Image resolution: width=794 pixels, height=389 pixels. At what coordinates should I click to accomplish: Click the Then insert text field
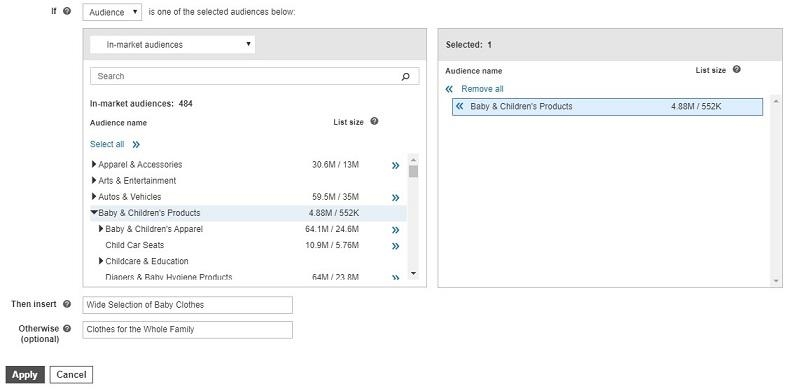point(187,305)
